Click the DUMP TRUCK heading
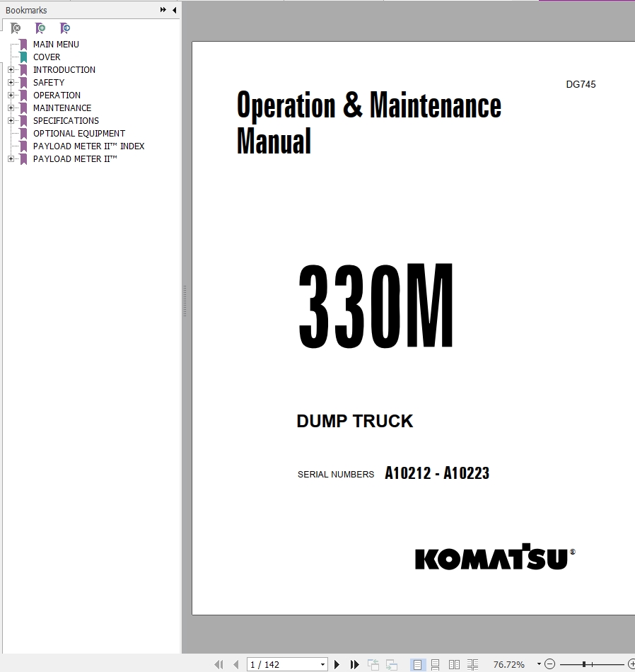This screenshot has height=672, width=635. (x=355, y=421)
